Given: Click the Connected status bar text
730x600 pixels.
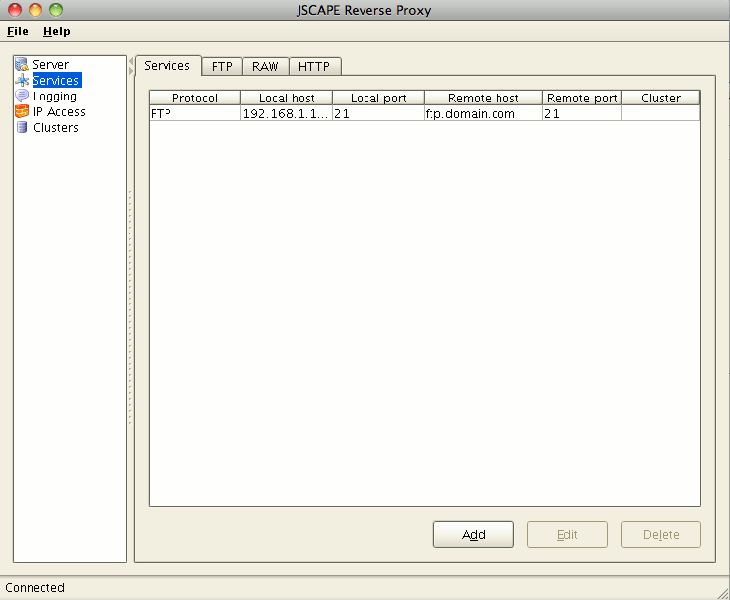Looking at the screenshot, I should coord(35,587).
